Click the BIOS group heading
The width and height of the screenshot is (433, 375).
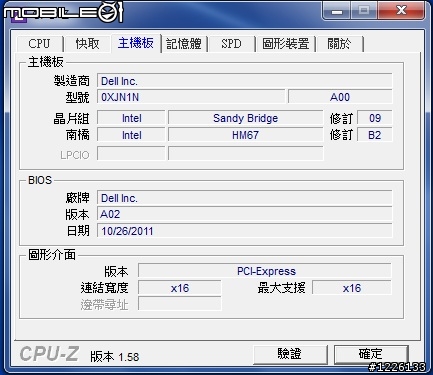(x=40, y=180)
